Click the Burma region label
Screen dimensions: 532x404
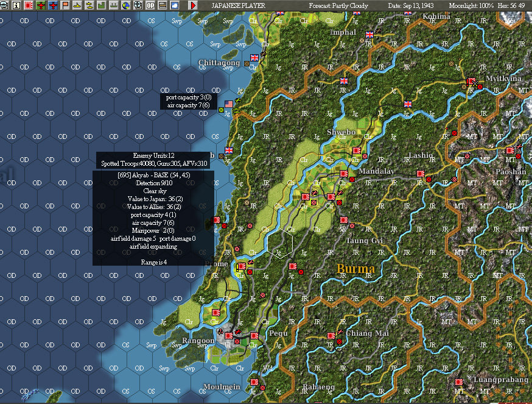point(355,269)
